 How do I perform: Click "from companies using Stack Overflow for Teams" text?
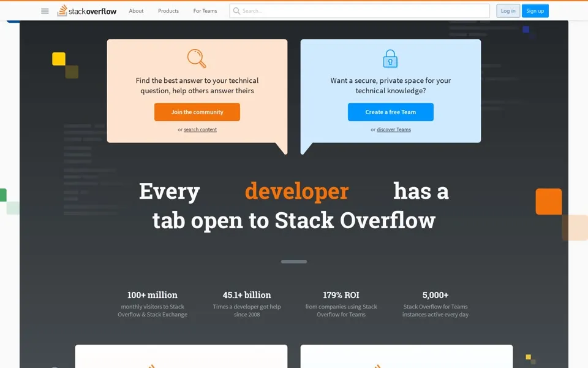[x=341, y=310]
